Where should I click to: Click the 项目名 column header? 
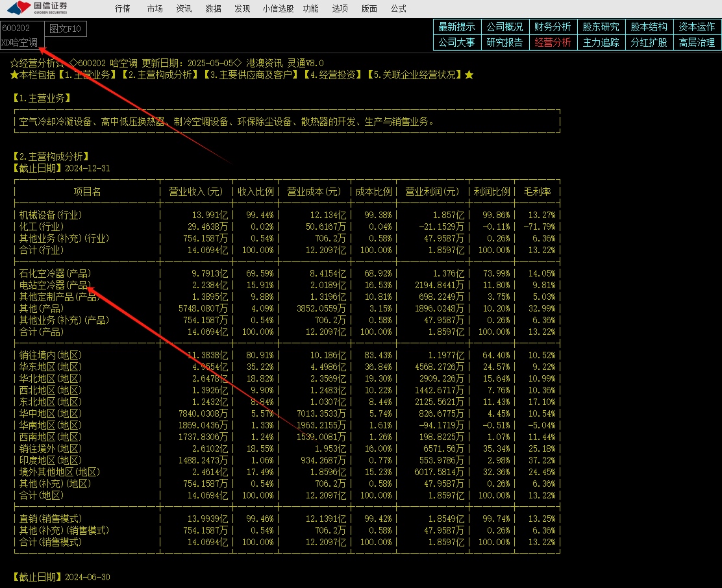(88, 191)
